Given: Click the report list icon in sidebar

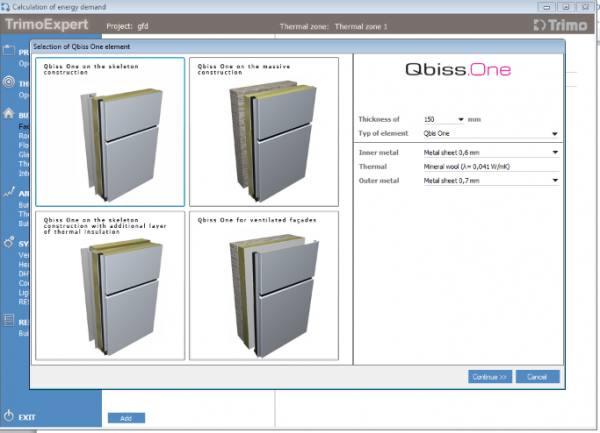Looking at the screenshot, I should click(x=9, y=320).
